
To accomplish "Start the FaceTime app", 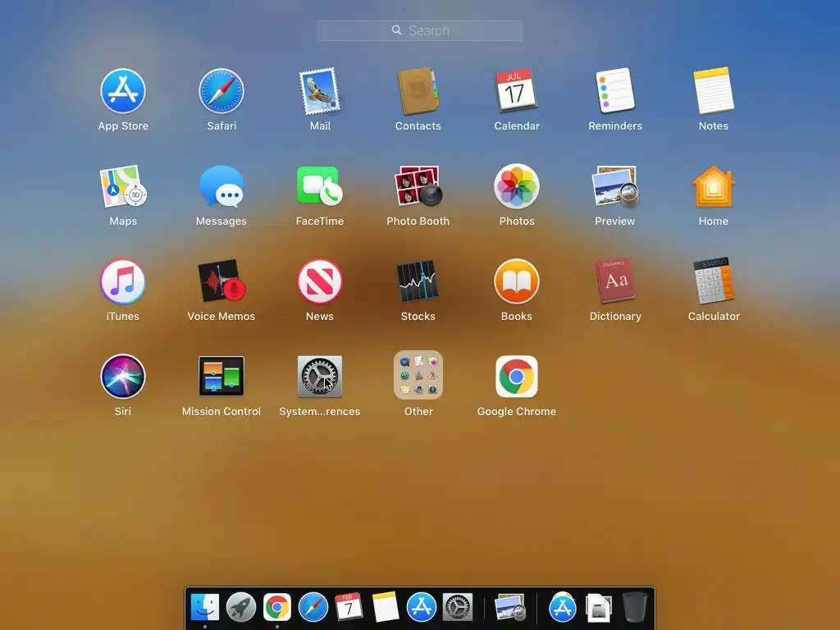I will 320,186.
